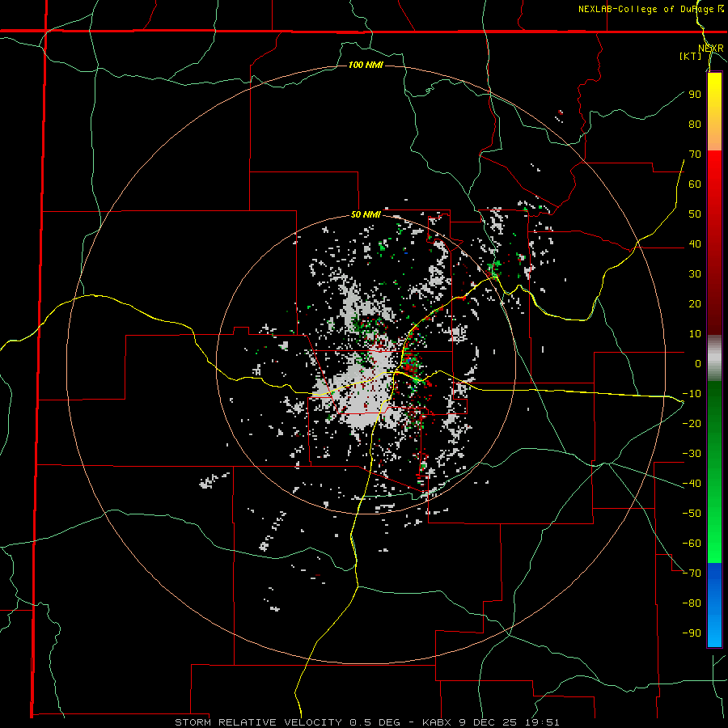The width and height of the screenshot is (728, 728).
Task: Click the 80 value on the velocity scale
Action: (x=695, y=125)
